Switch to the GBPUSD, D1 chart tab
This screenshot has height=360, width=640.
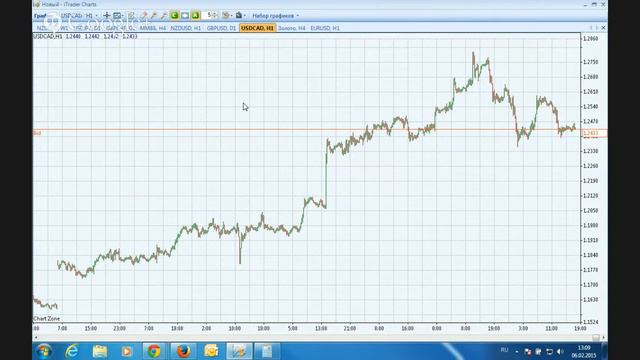pyautogui.click(x=221, y=28)
